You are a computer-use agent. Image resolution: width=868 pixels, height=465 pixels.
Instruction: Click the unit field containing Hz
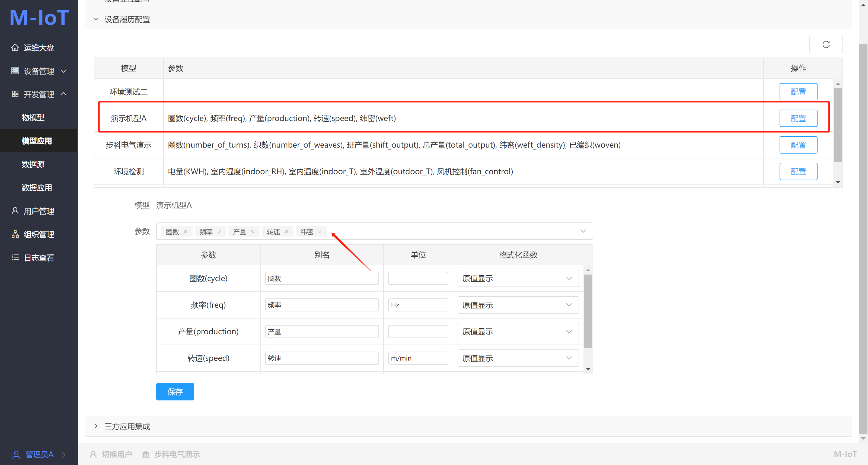tap(418, 305)
